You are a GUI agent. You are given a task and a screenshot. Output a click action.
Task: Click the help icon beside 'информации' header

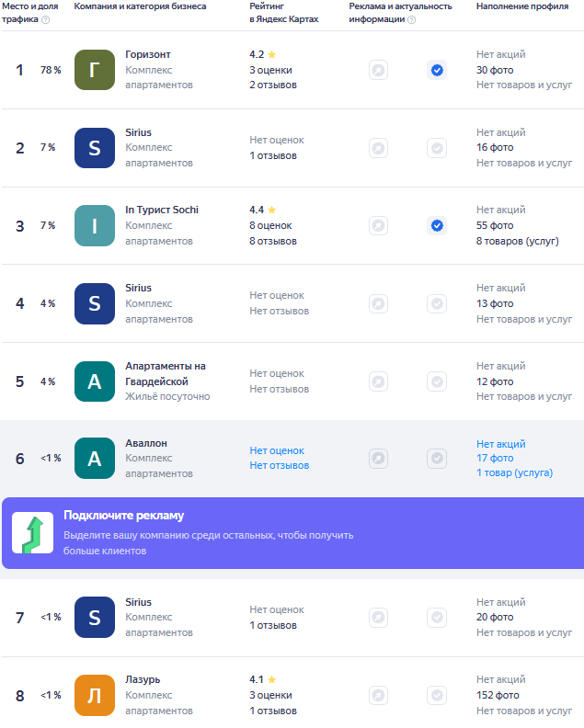(x=411, y=19)
